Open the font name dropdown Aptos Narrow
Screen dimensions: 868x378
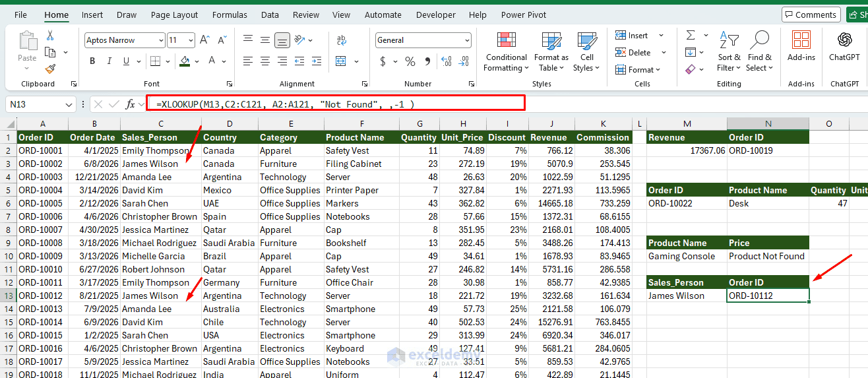click(x=161, y=40)
